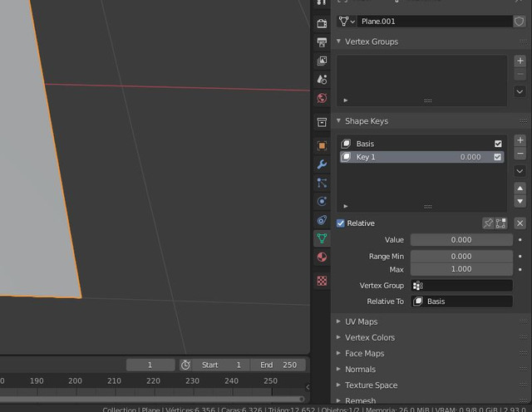The image size is (532, 412).
Task: Uncheck the Relative checkbox
Action: 340,223
